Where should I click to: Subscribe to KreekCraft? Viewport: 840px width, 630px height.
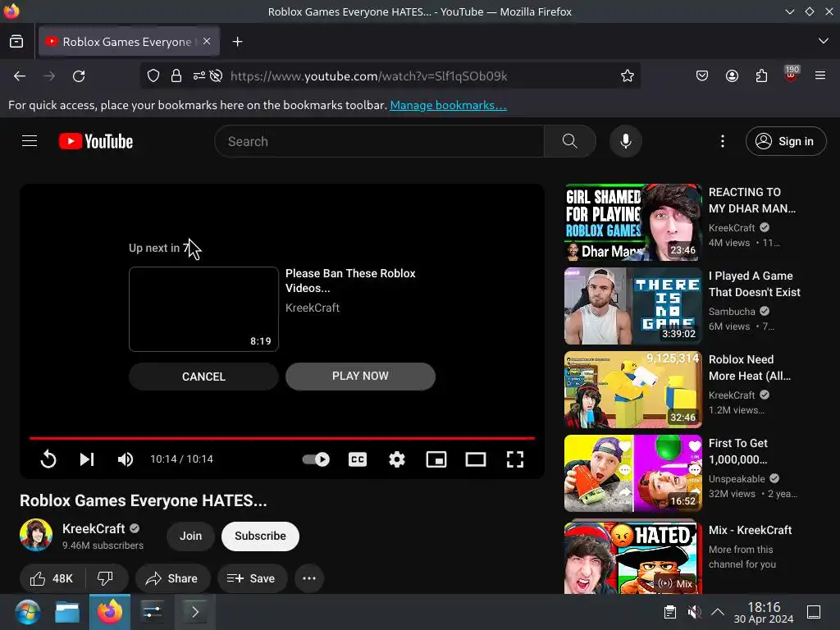(260, 536)
